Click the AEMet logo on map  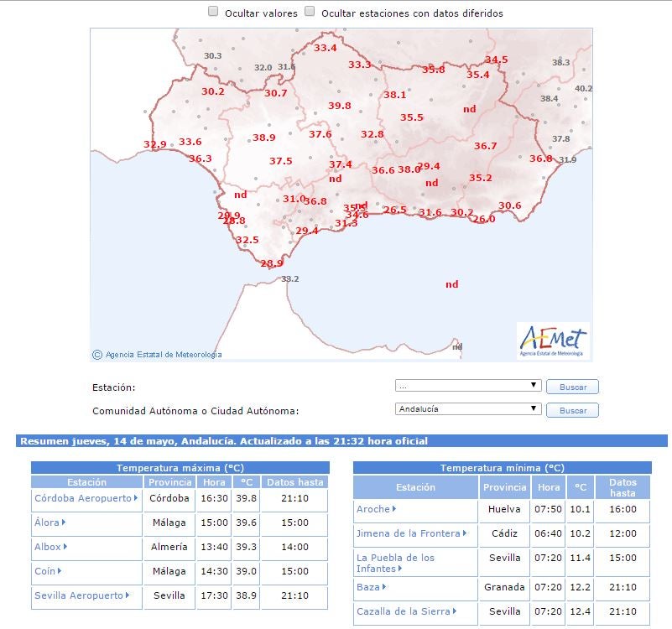tap(553, 341)
